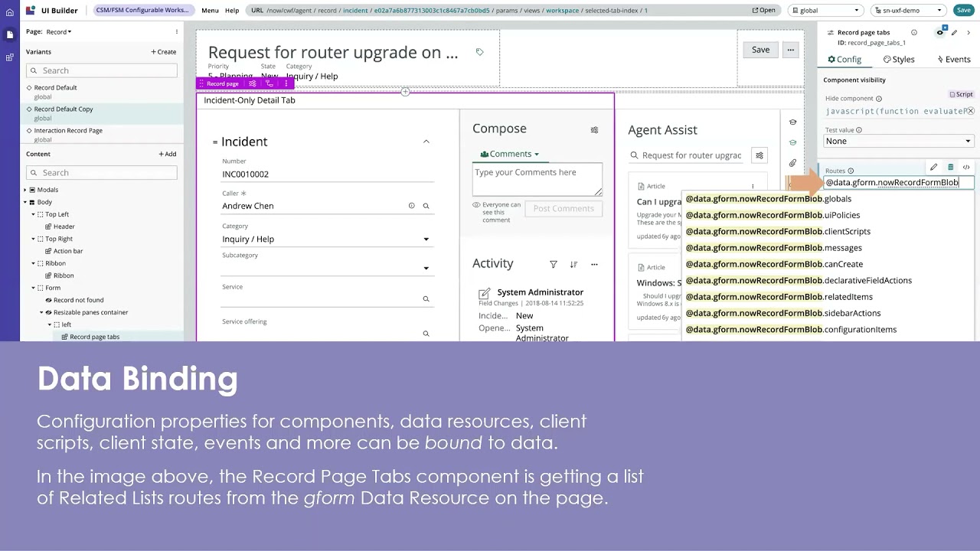
Task: Open the Comments type dropdown in Compose
Action: (509, 154)
